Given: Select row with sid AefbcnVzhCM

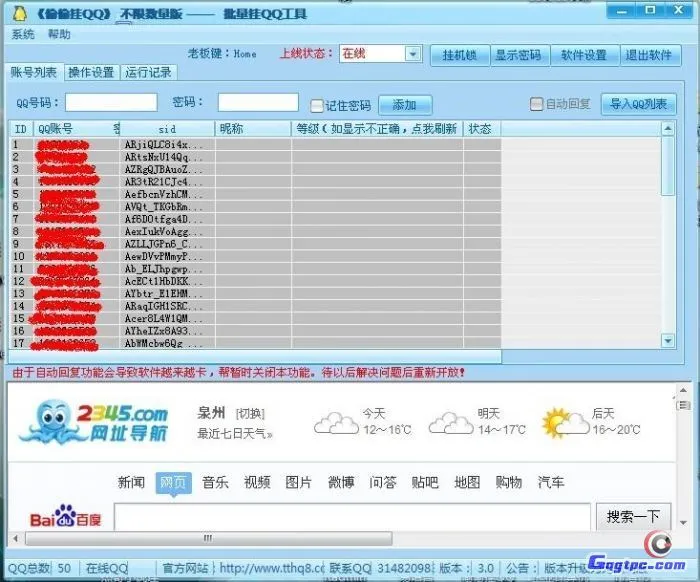Looking at the screenshot, I should pos(255,194).
